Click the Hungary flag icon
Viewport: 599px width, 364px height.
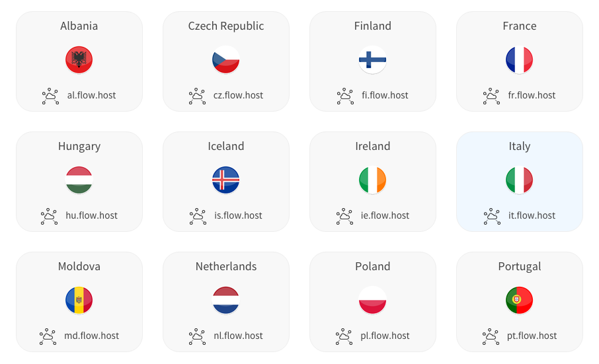[79, 180]
